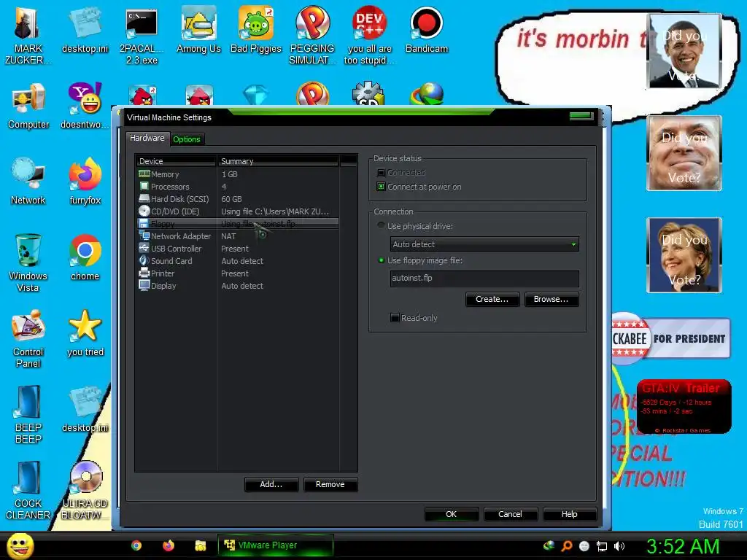Open the BEEP BEEP desktop icon
Image resolution: width=747 pixels, height=560 pixels.
click(x=28, y=415)
